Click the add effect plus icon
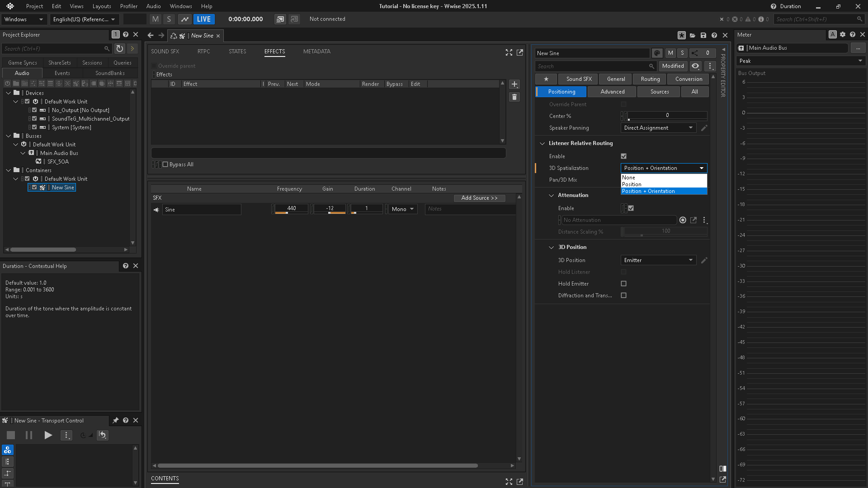Viewport: 868px width, 488px height. click(514, 84)
